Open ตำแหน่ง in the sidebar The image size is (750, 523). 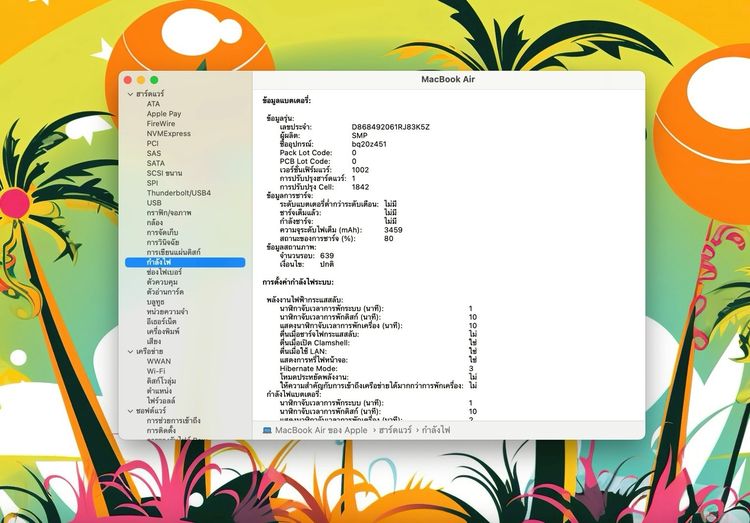click(x=159, y=391)
